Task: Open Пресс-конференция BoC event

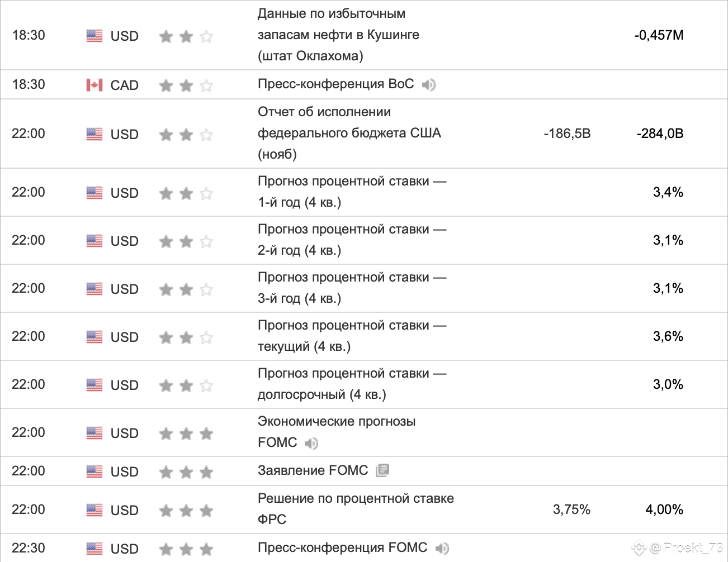Action: [335, 84]
